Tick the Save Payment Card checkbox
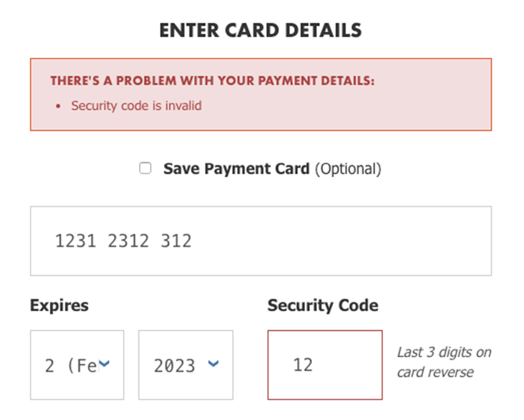524x420 pixels. (x=145, y=168)
